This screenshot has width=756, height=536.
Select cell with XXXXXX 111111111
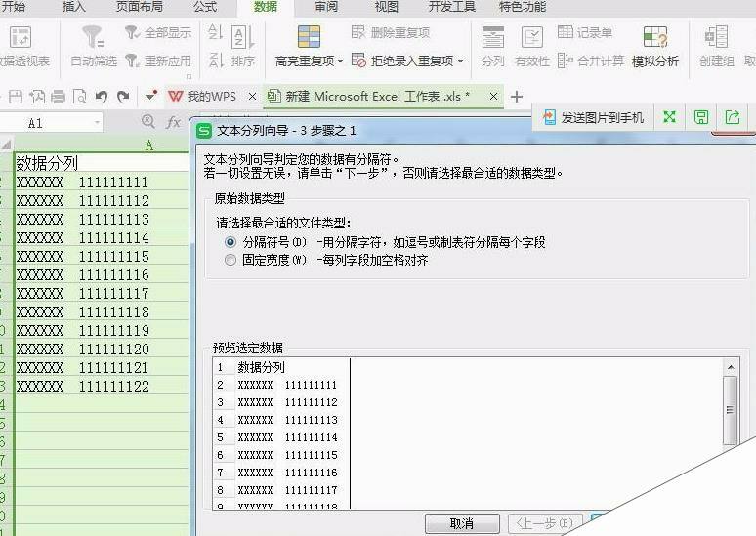pyautogui.click(x=102, y=183)
